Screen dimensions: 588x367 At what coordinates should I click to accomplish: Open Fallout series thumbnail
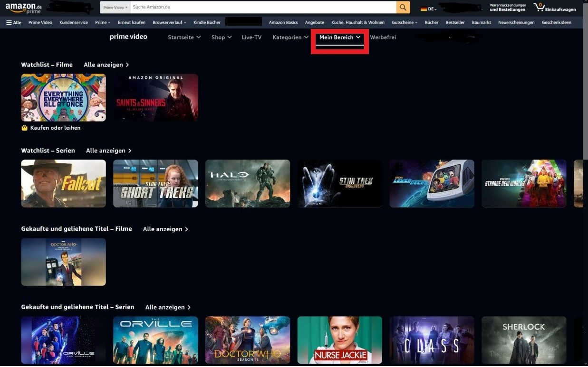click(x=64, y=183)
